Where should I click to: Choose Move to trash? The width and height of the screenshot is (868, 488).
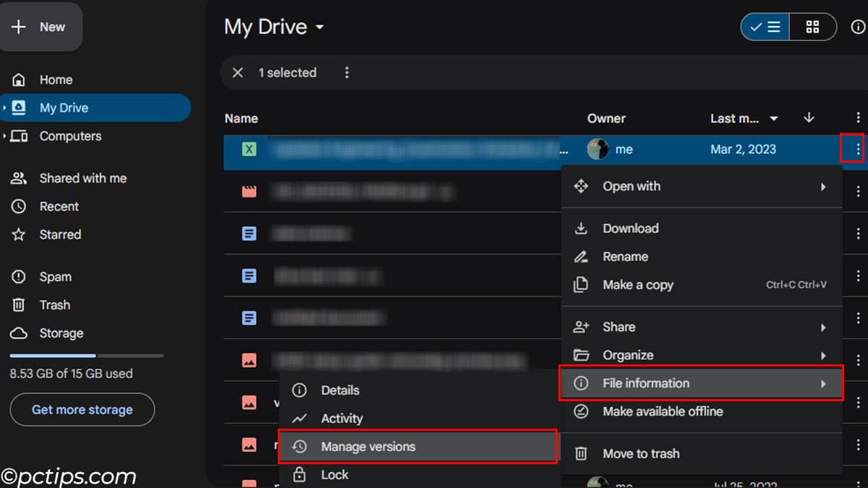click(x=702, y=454)
